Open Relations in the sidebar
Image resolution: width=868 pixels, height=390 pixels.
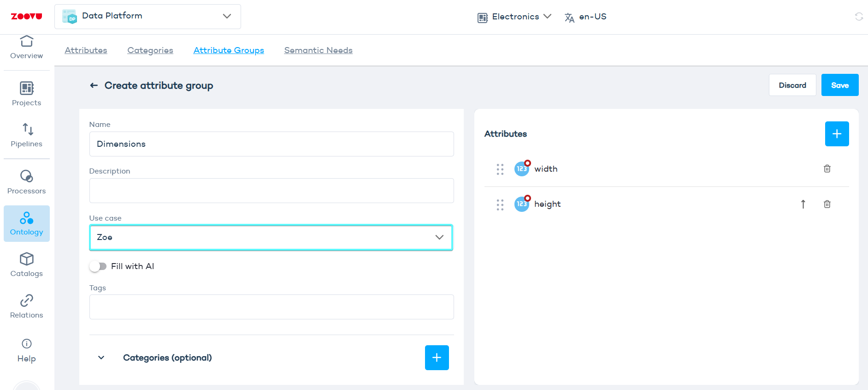point(27,306)
